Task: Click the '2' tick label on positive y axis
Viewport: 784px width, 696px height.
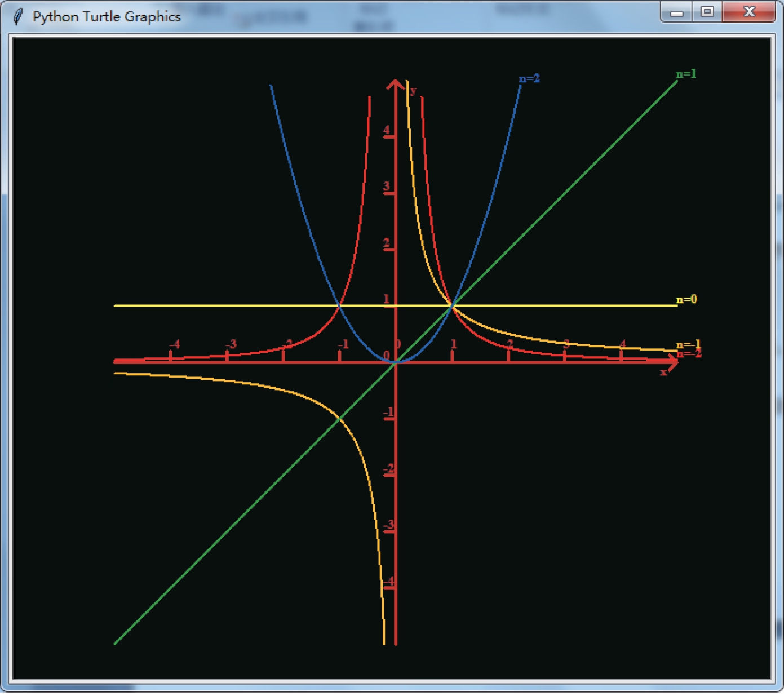Action: pyautogui.click(x=386, y=243)
